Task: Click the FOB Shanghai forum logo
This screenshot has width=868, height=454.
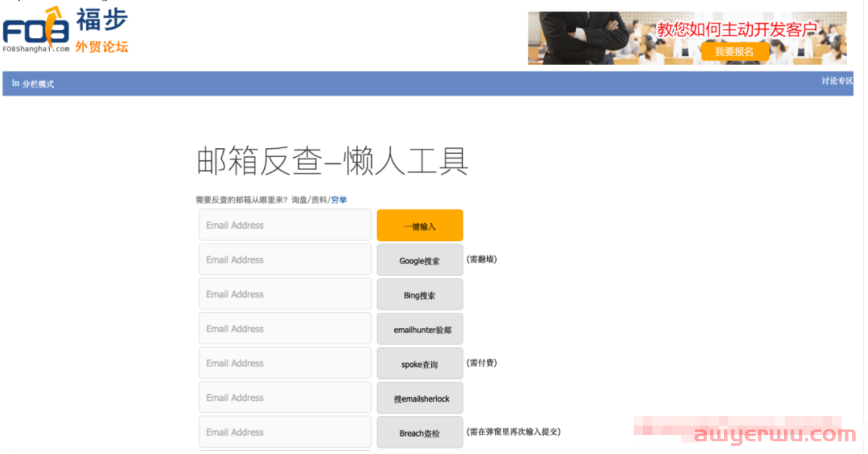Action: (66, 30)
